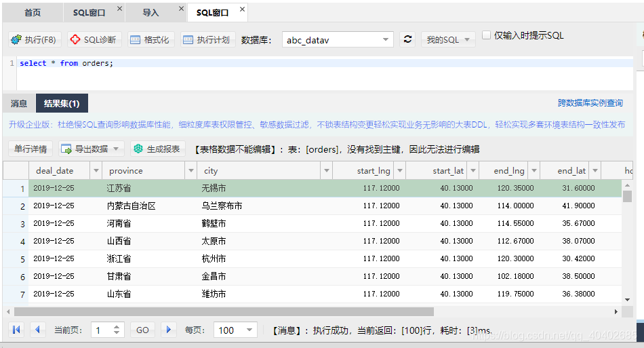Open start_lat column filter dropdown
644x348 pixels.
click(473, 170)
